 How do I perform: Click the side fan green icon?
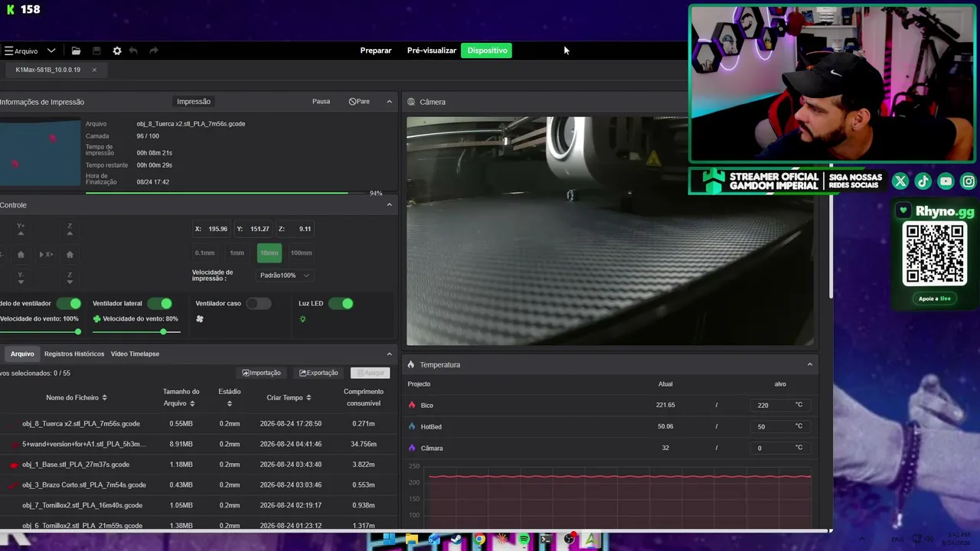click(96, 318)
